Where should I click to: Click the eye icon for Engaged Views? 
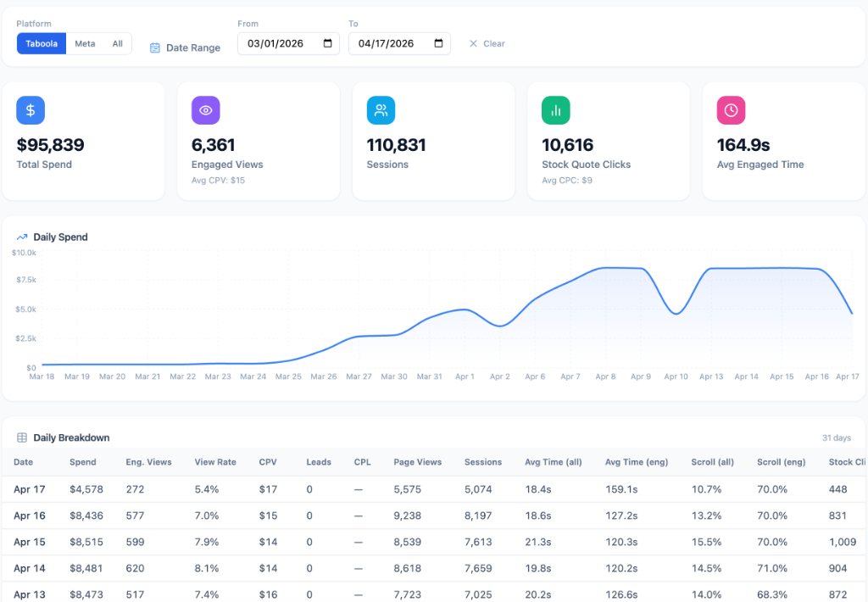pos(205,110)
